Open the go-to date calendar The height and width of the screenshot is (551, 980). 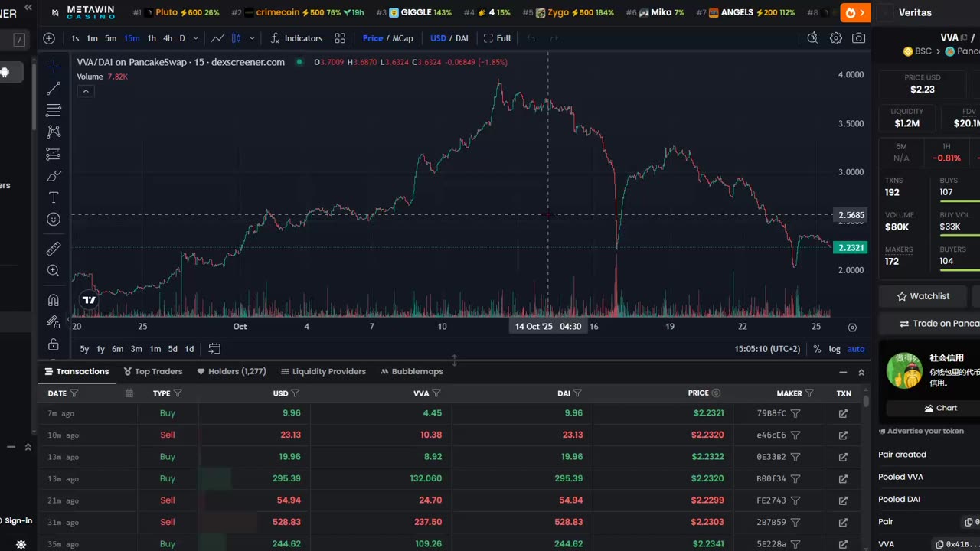click(214, 349)
